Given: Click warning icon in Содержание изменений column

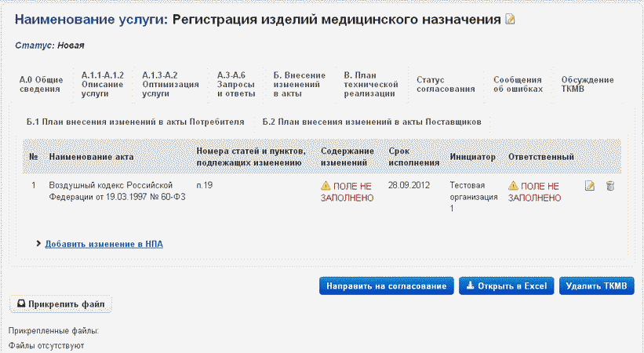Looking at the screenshot, I should tap(326, 186).
